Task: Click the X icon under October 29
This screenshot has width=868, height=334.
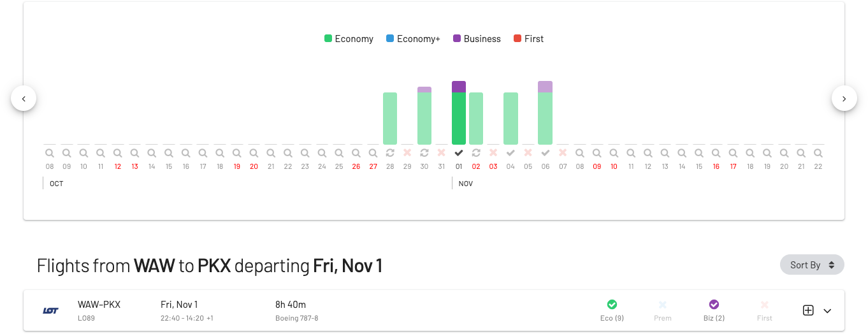Action: coord(407,153)
